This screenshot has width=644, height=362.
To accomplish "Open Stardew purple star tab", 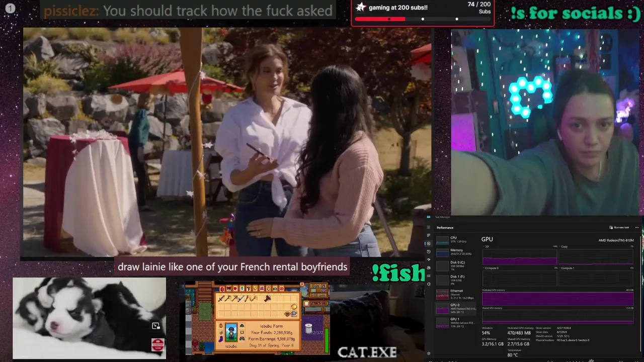I will pos(262,289).
